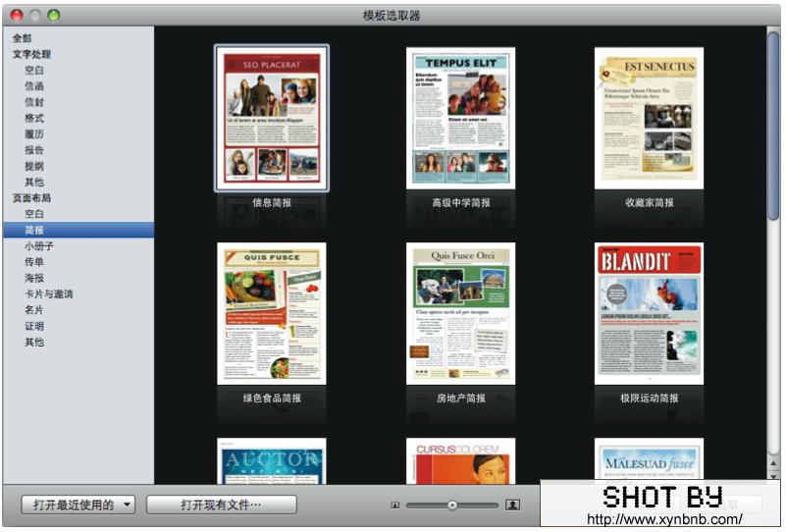Click the 极限运动简报 label text
Viewport: 786px width, 532px height.
click(x=650, y=399)
